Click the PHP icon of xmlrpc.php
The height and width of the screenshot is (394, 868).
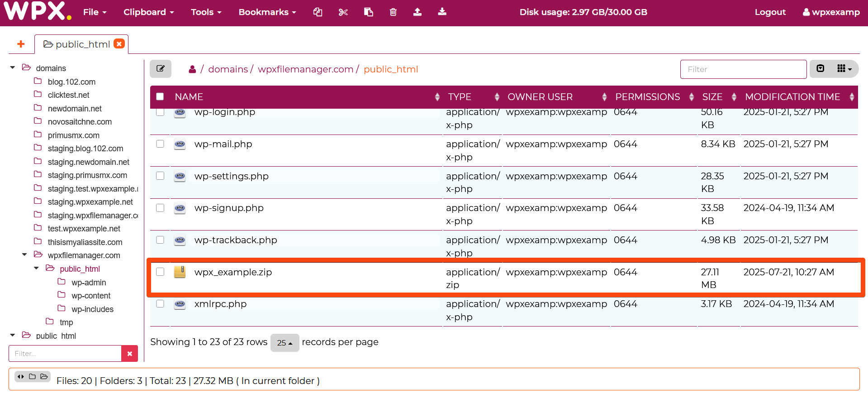(x=180, y=304)
